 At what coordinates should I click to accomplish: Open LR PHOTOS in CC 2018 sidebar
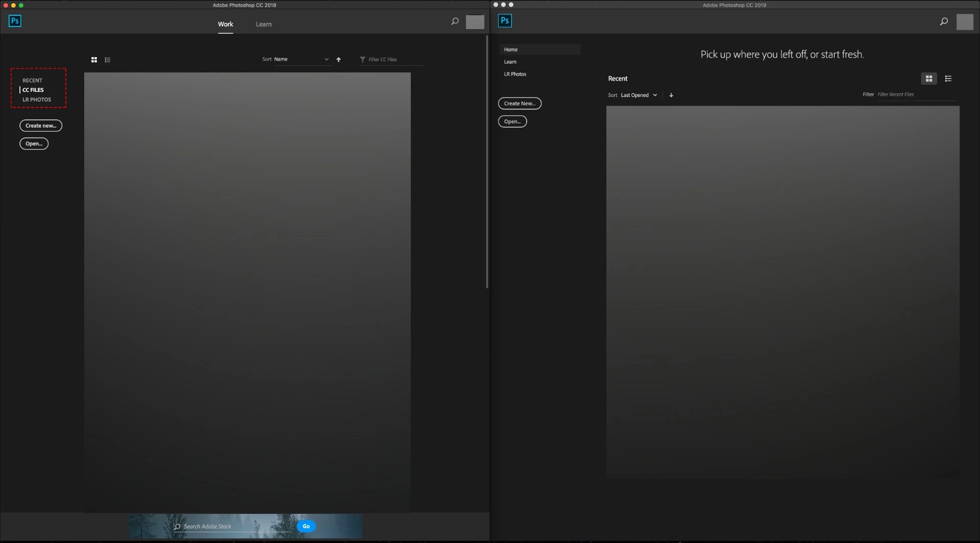click(x=37, y=100)
